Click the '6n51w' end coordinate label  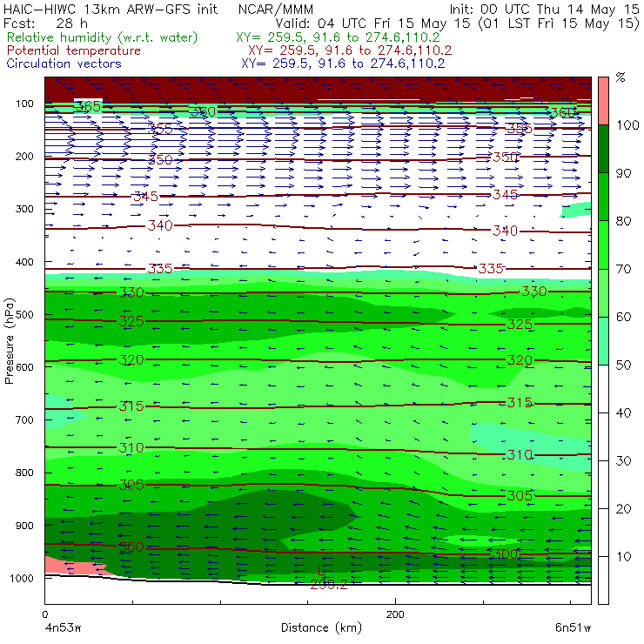click(573, 627)
